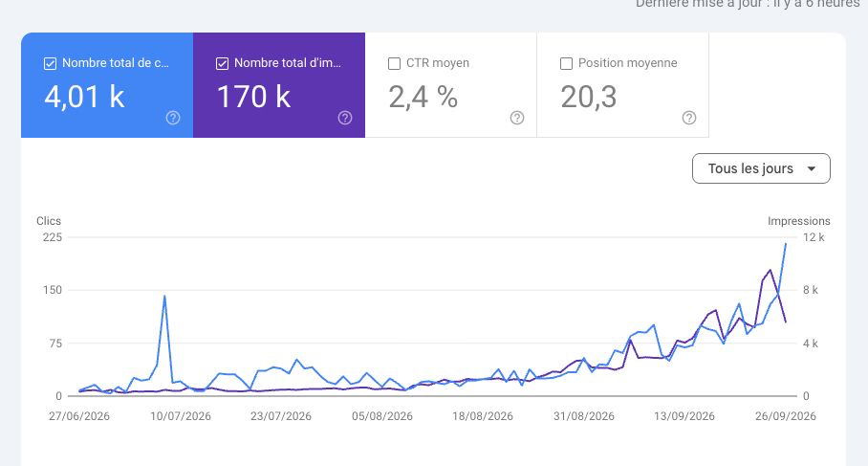Open the 'Tous les jours' dropdown
This screenshot has width=868, height=466.
coord(761,168)
